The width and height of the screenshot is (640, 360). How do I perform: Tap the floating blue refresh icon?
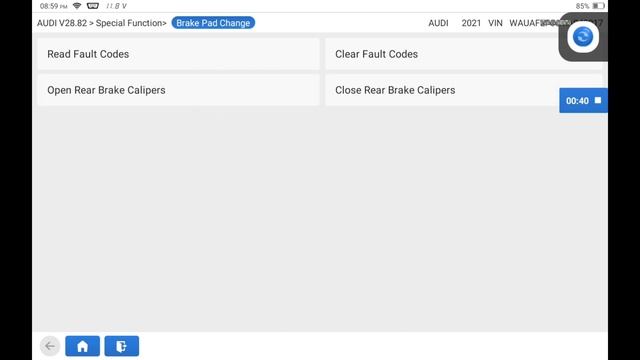[582, 37]
